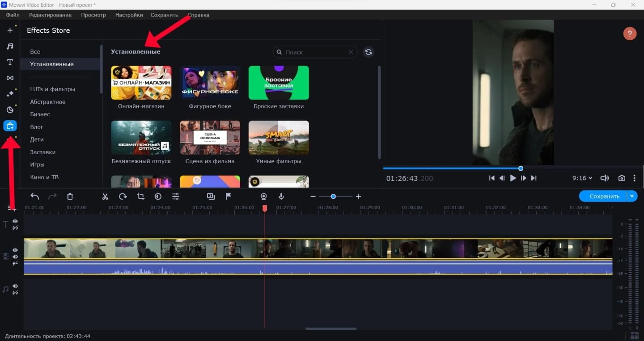The image size is (644, 341).
Task: Take a snapshot with camera icon
Action: click(622, 178)
